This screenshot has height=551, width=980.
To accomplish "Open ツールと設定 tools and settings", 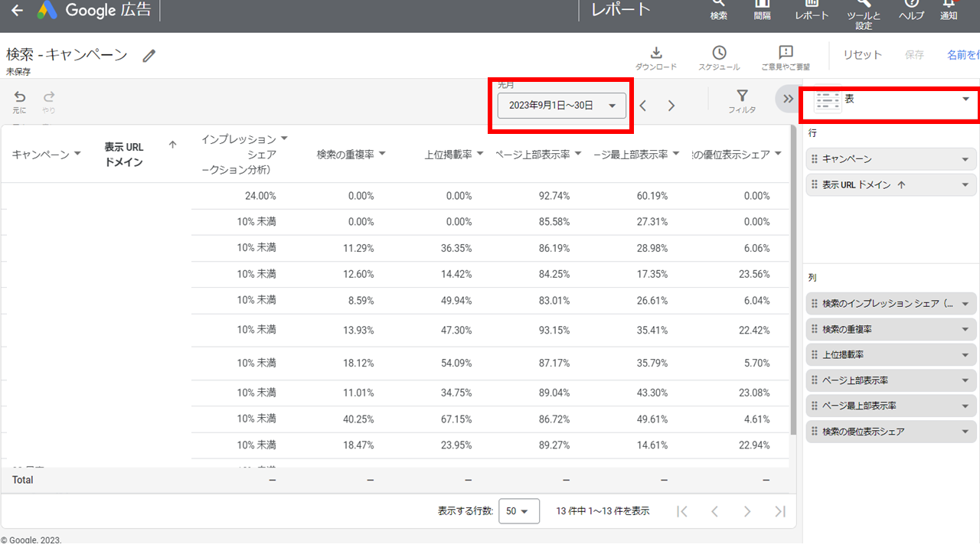I will pos(864,14).
